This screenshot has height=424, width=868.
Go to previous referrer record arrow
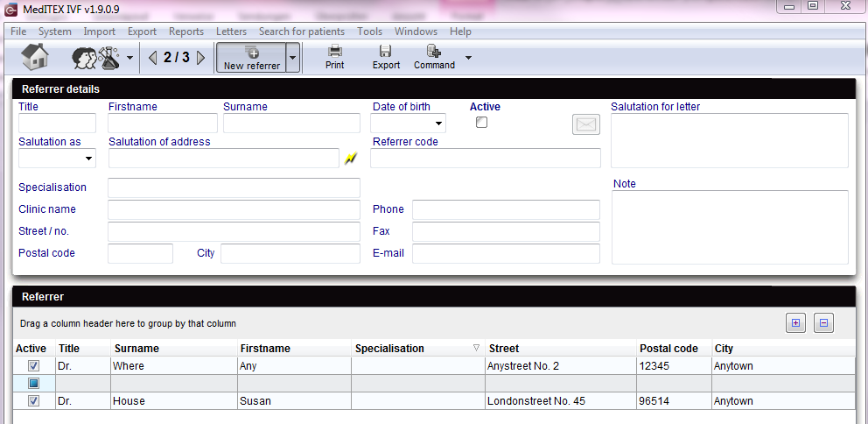[153, 57]
